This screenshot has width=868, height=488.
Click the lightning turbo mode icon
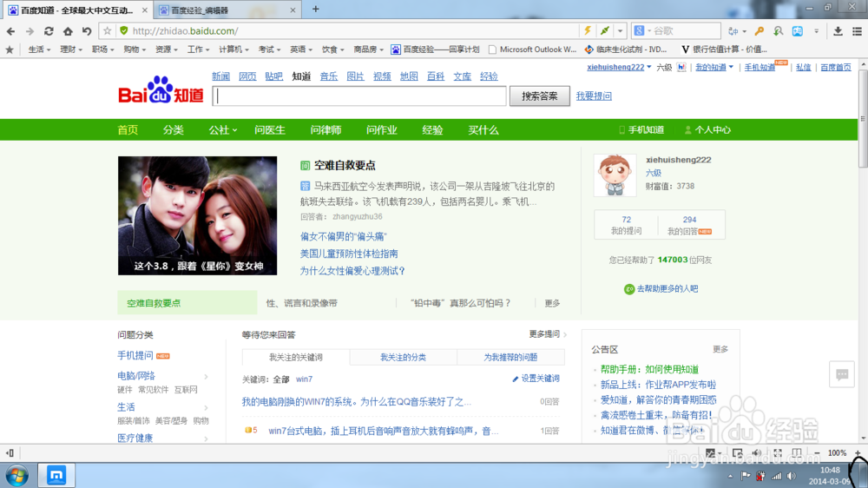click(588, 31)
